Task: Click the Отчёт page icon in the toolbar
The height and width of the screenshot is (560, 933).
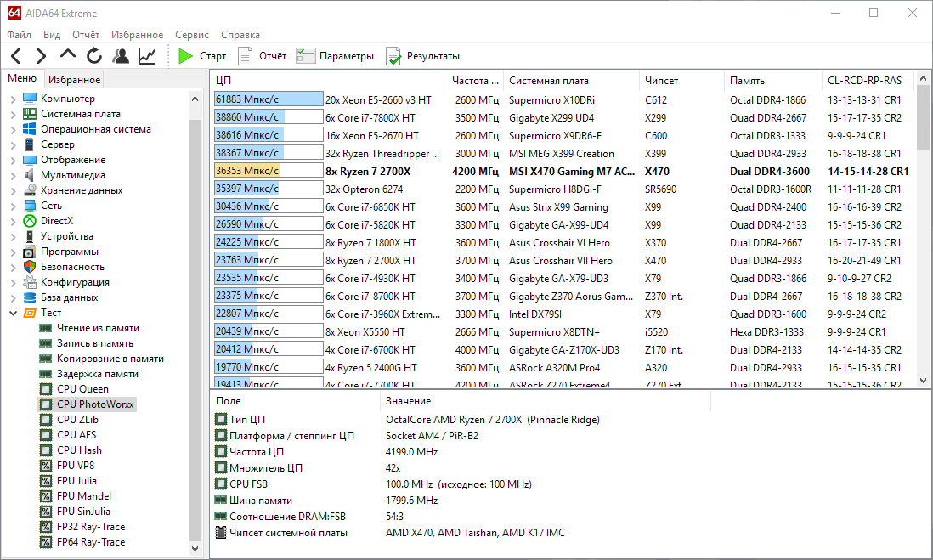Action: (246, 56)
